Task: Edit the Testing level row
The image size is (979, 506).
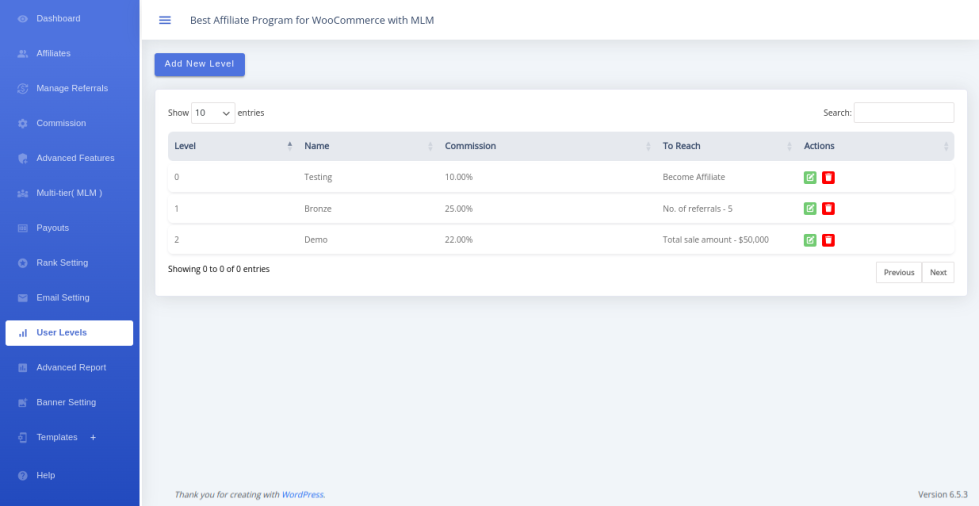Action: pos(810,177)
